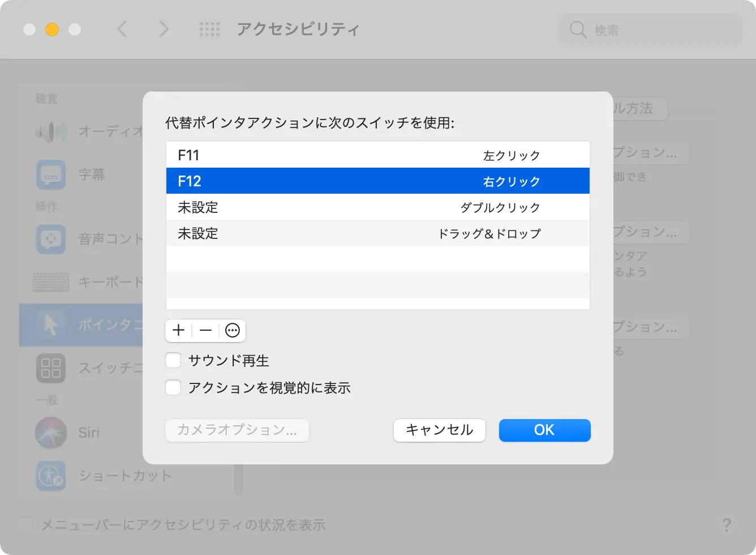Select the F12 右クリック row
This screenshot has height=555, width=756.
377,181
